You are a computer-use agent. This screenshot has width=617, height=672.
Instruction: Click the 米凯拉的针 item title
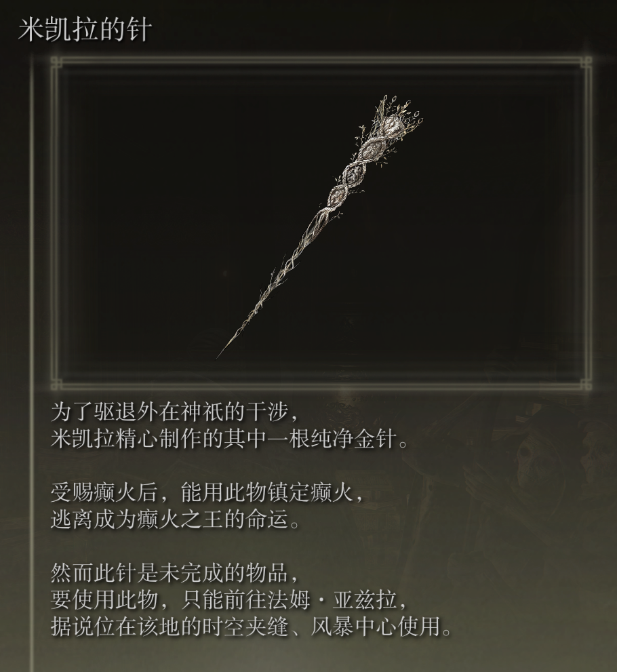85,30
